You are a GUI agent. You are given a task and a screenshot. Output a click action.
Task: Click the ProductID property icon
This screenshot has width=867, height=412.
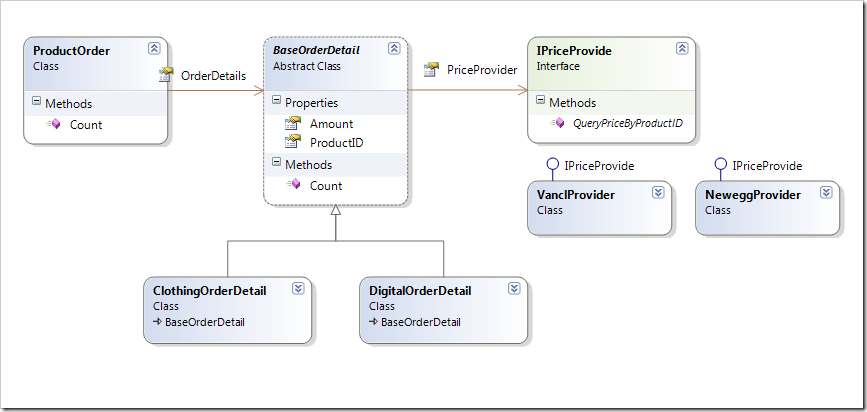(293, 142)
